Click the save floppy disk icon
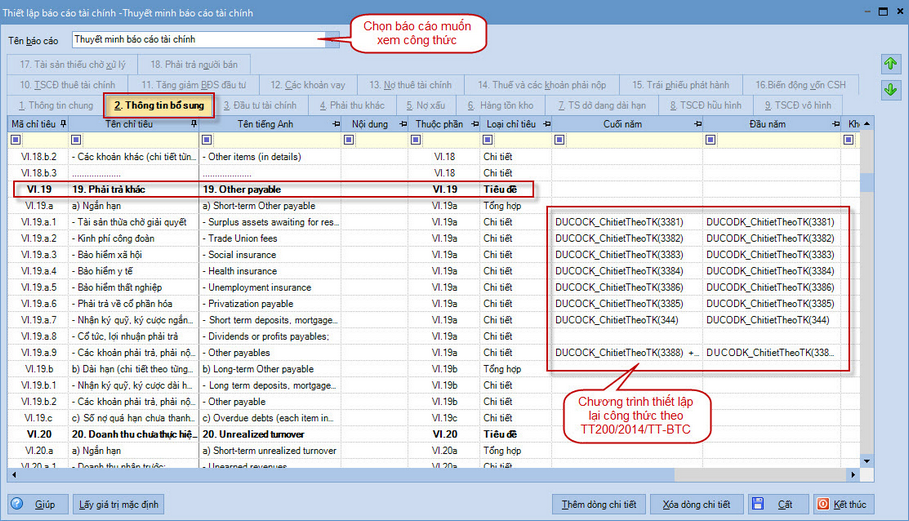The height and width of the screenshot is (521, 909). point(758,504)
